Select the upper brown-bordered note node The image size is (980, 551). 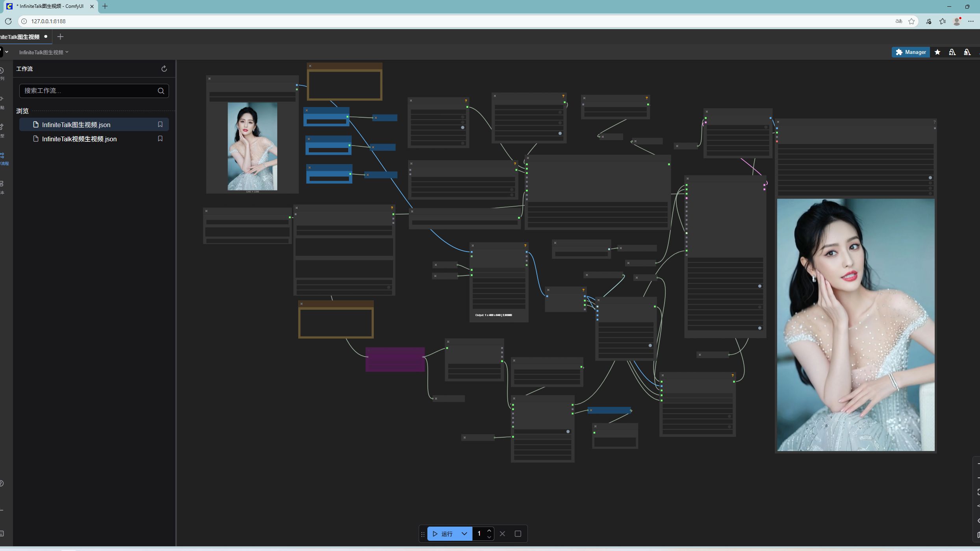click(x=345, y=81)
